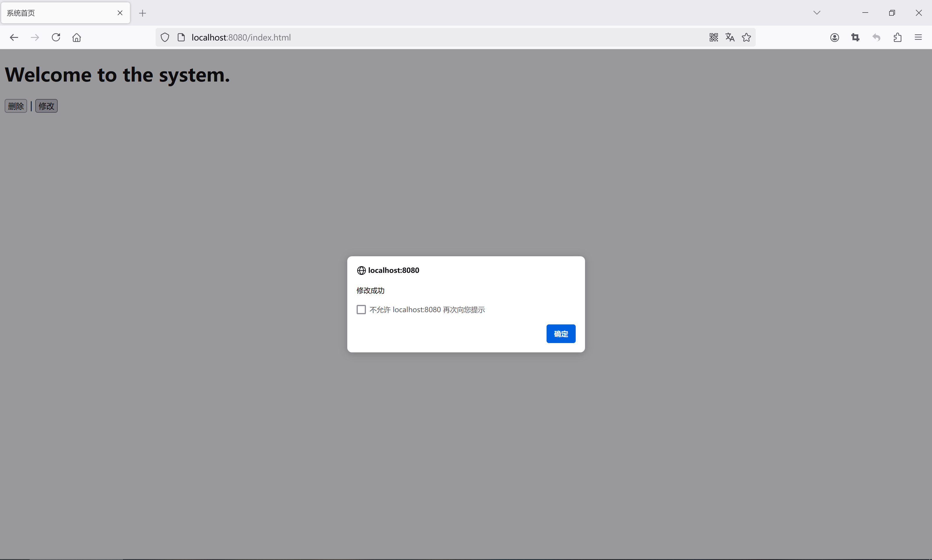Click the 删除 button
This screenshot has height=560, width=932.
(16, 106)
